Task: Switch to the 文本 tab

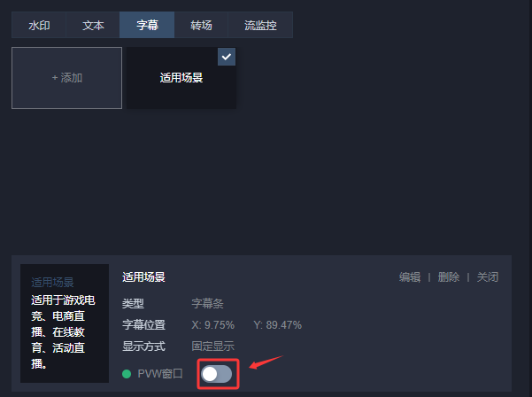Action: click(x=93, y=25)
